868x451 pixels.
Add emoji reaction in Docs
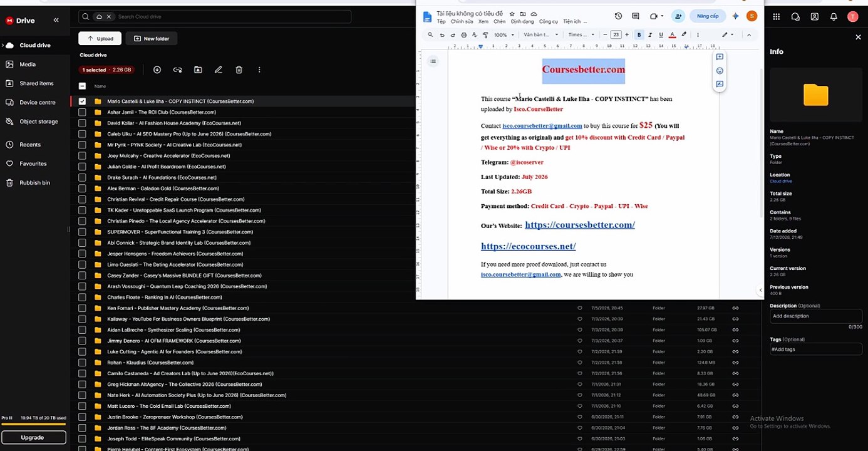(x=720, y=71)
